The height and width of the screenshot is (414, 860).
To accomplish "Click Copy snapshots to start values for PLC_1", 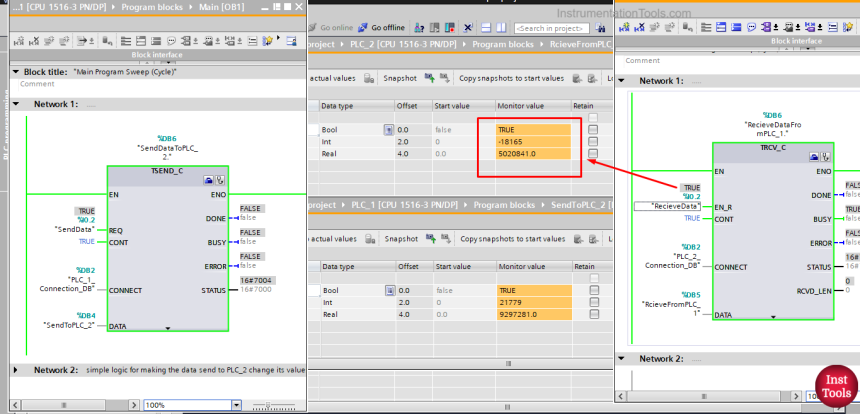I will tap(512, 239).
